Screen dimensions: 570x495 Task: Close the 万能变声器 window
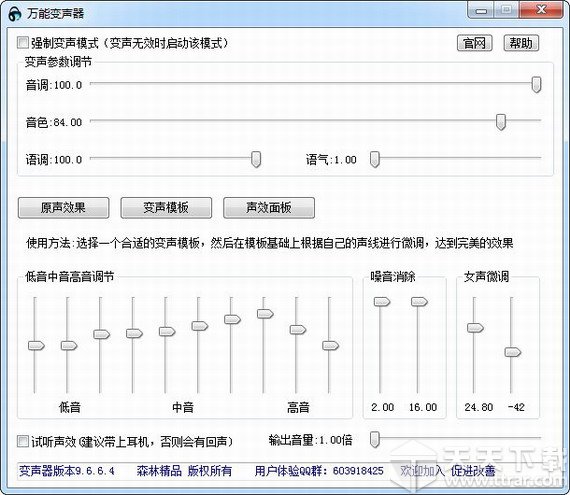point(541,10)
